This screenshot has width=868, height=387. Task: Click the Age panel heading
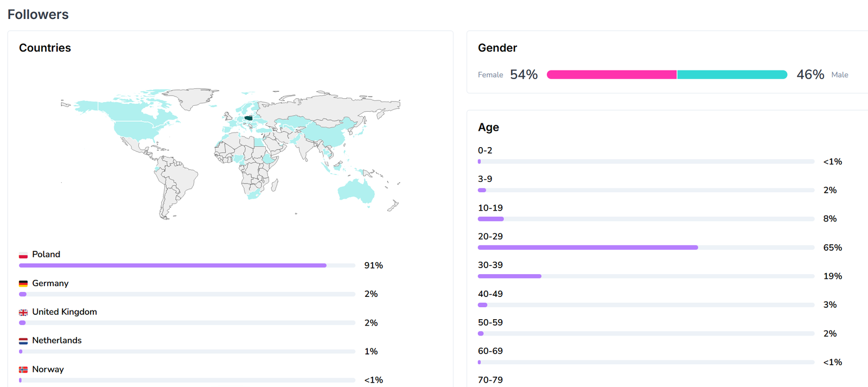pyautogui.click(x=488, y=128)
